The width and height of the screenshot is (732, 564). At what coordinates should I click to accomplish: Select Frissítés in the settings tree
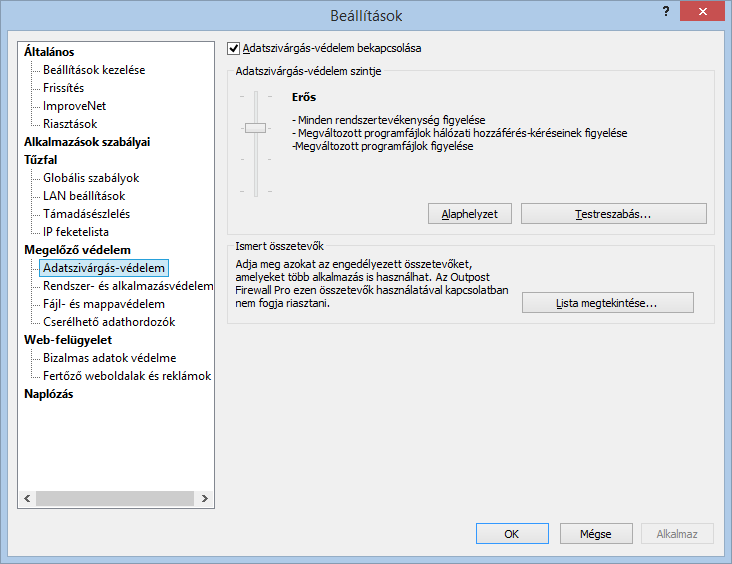[63, 88]
